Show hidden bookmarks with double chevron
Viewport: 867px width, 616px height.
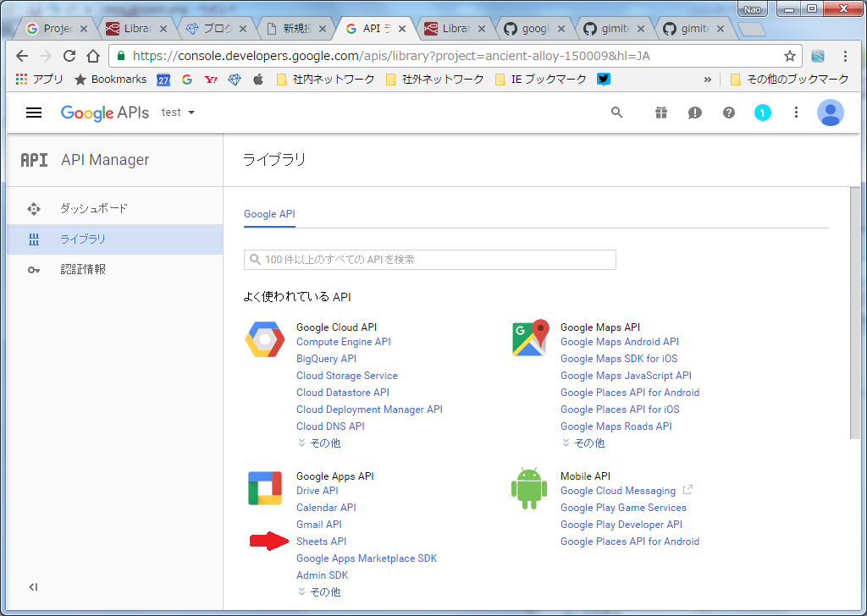coord(707,80)
